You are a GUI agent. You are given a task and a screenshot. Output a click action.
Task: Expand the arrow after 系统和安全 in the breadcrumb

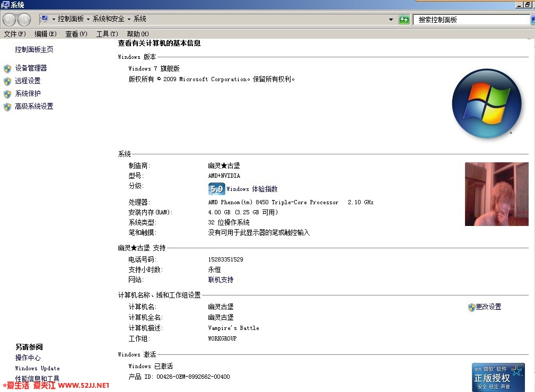click(129, 19)
